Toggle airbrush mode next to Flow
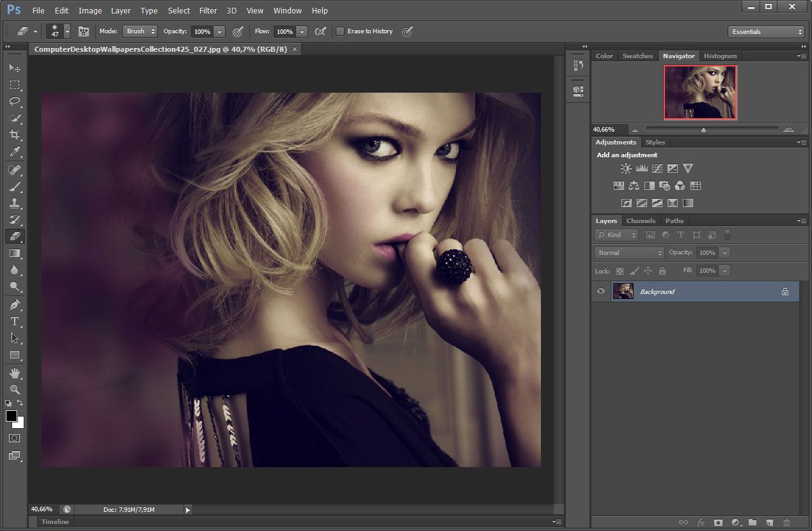The width and height of the screenshot is (812, 531). point(321,31)
